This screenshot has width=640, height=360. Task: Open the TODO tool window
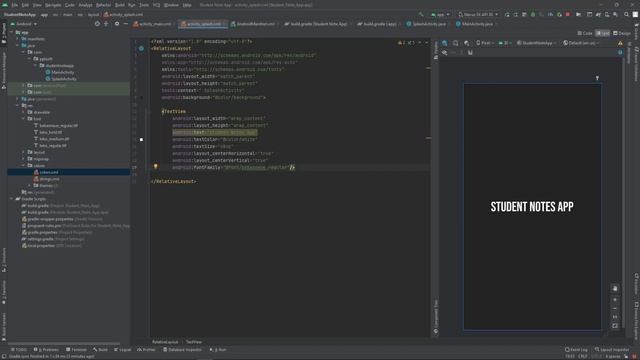click(x=19, y=350)
